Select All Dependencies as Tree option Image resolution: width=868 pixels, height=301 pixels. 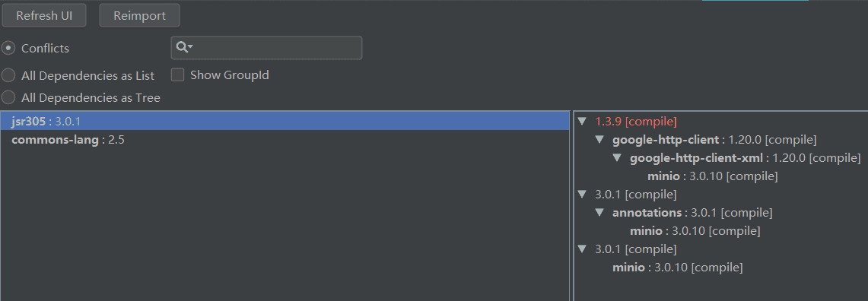(x=8, y=98)
